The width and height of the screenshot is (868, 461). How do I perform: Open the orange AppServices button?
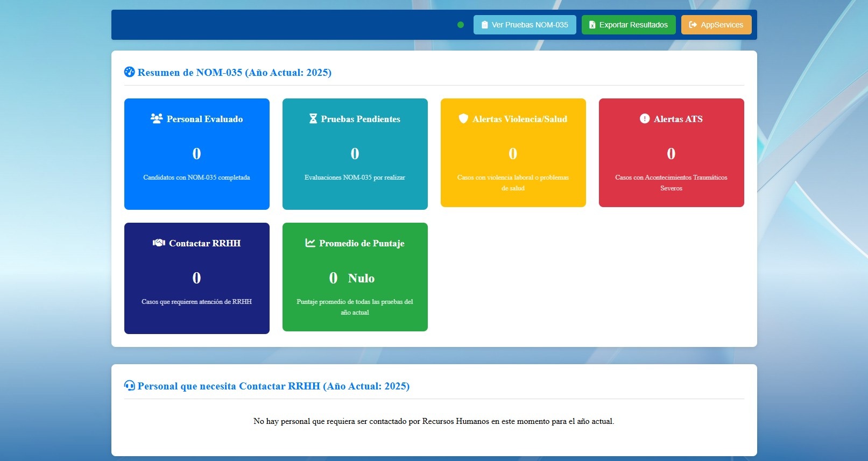coord(716,25)
